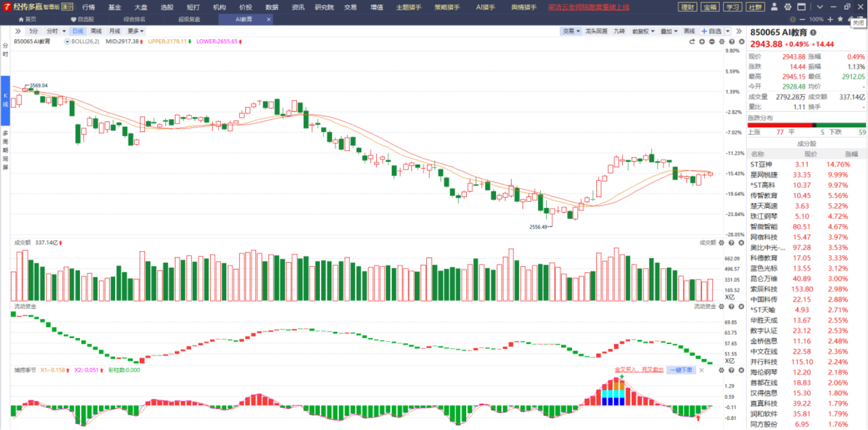Click the 经传多赢 app logo
Image resolution: width=868 pixels, height=430 pixels.
(7, 7)
